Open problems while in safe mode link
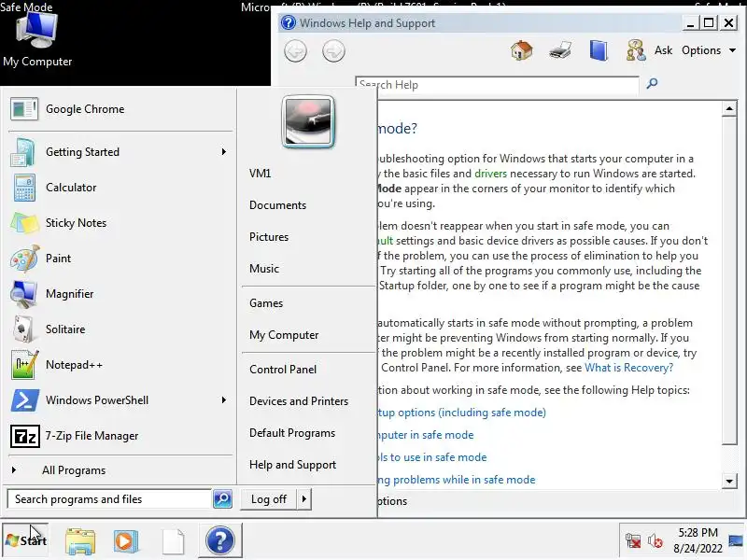This screenshot has width=747, height=560. coord(457,480)
